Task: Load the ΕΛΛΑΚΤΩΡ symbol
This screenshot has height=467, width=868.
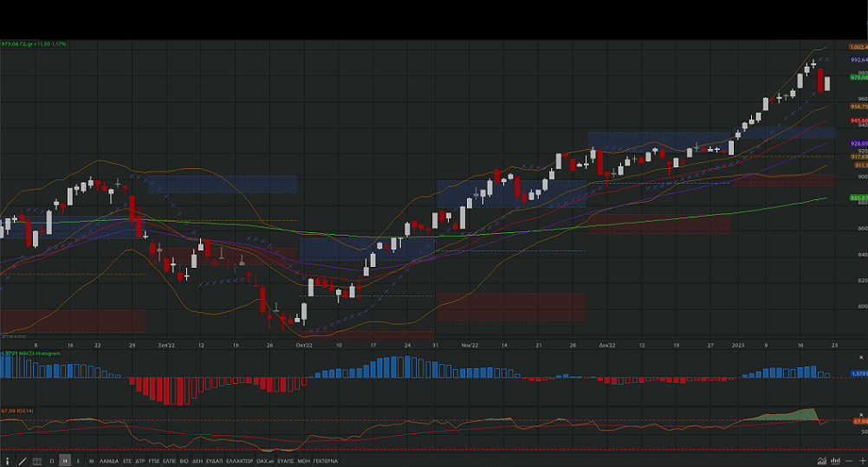Action: click(240, 461)
